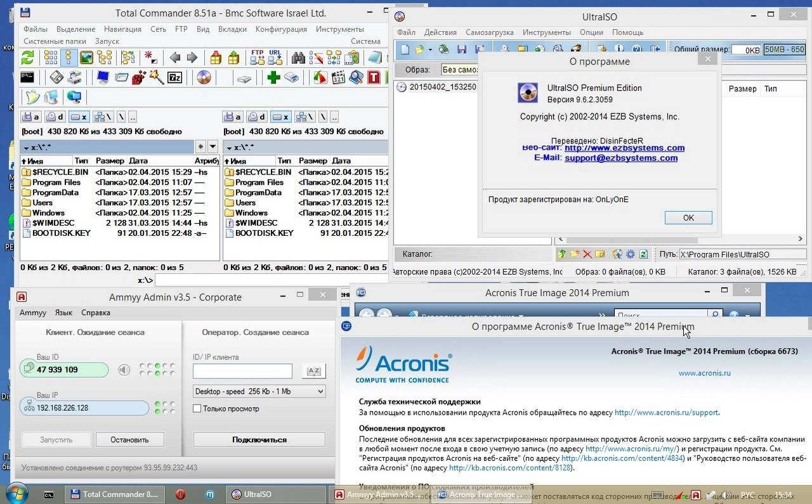Viewport: 812px width, 504px height.
Task: Click the green plus icon in toolbar
Action: 273,78
